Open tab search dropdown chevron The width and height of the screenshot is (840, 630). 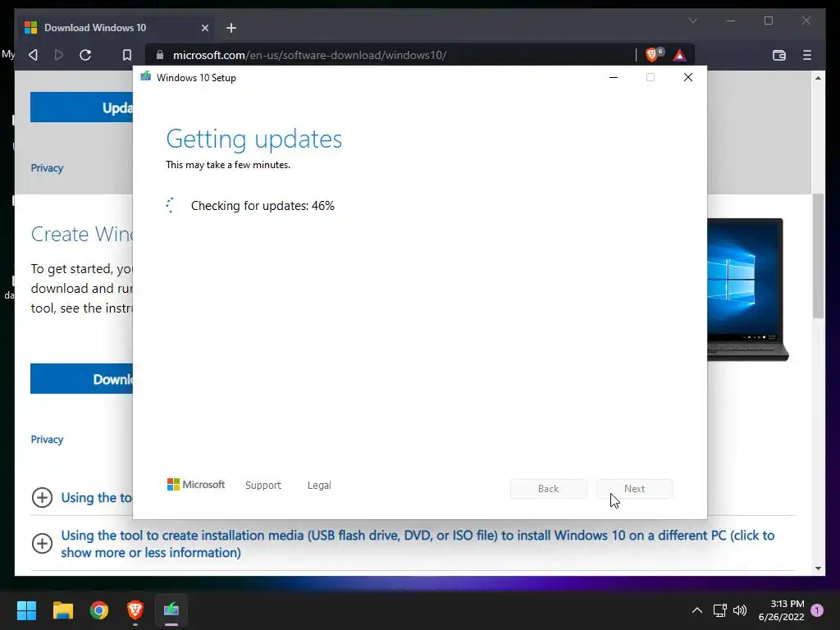[x=692, y=21]
